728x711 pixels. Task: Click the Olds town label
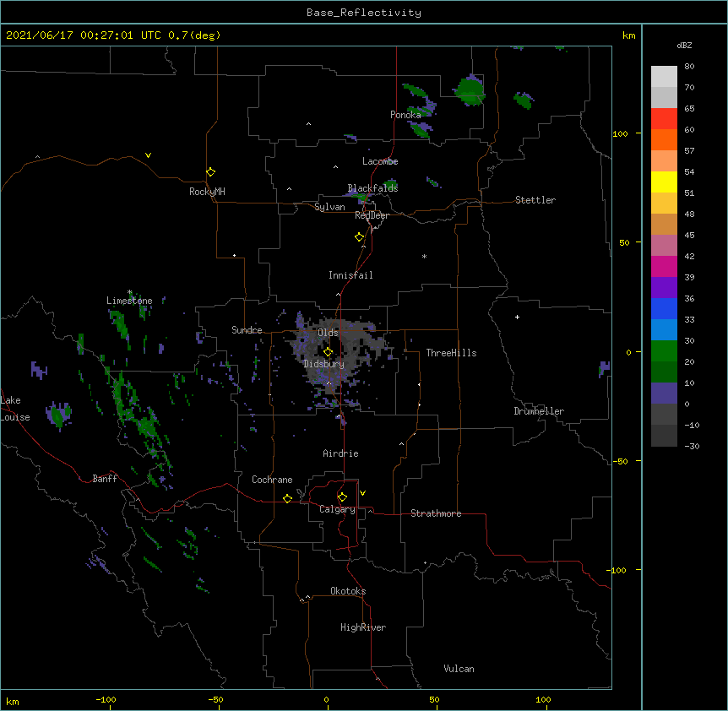coord(328,333)
